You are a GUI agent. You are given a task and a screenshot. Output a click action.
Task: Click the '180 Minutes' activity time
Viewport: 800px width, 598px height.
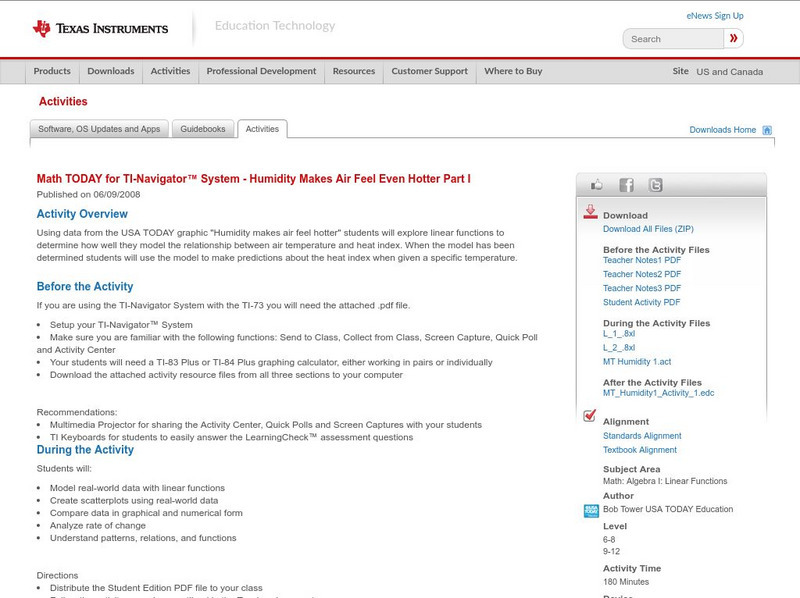(x=626, y=582)
